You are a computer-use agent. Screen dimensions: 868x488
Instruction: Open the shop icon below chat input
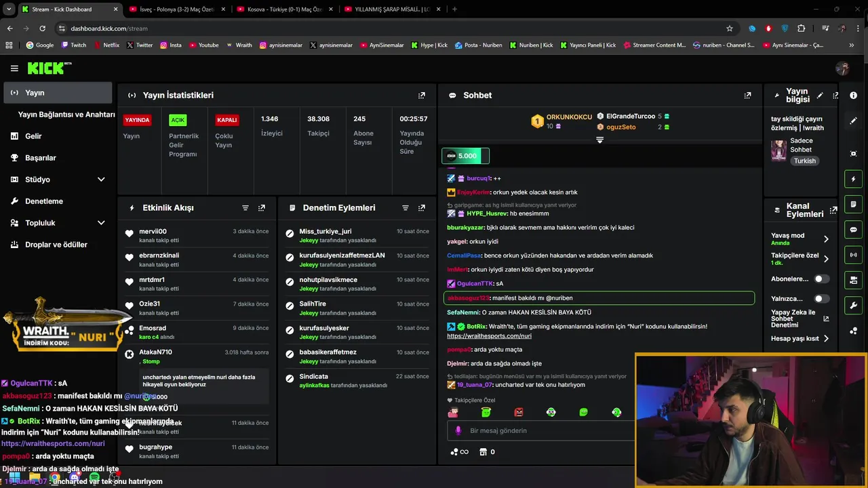click(x=483, y=452)
